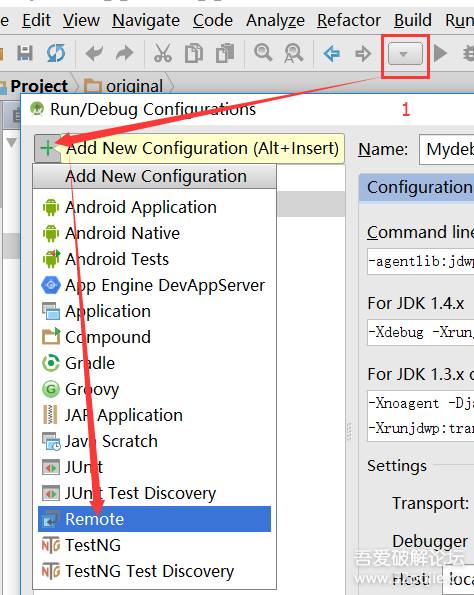Click the JDK 1.3.x -Xnoagent field

click(x=420, y=416)
